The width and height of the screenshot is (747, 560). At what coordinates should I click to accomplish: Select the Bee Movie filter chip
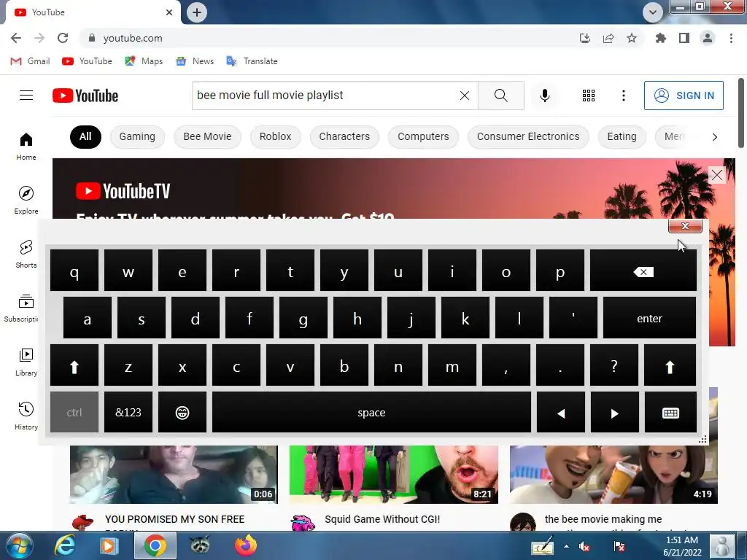[x=207, y=136]
